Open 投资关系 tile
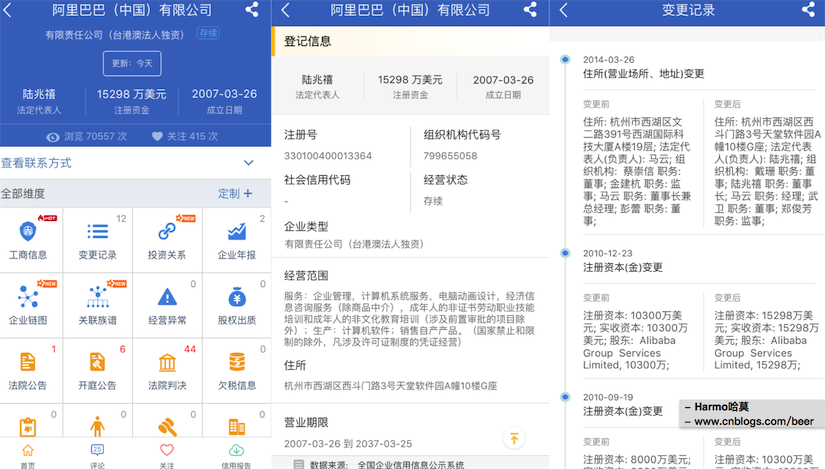 (x=167, y=240)
